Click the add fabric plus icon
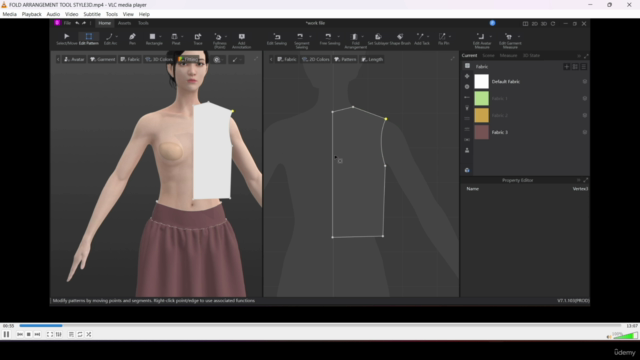This screenshot has width=640, height=360. [x=567, y=67]
